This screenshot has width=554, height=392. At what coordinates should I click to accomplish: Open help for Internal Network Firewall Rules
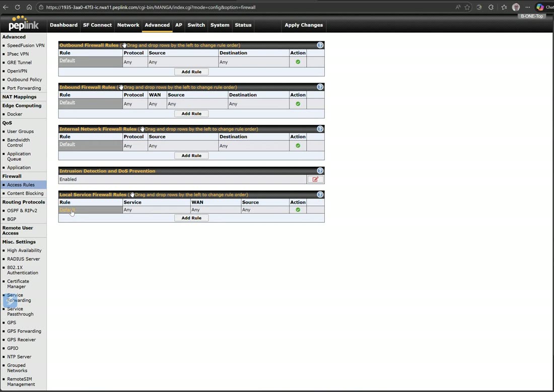point(320,129)
